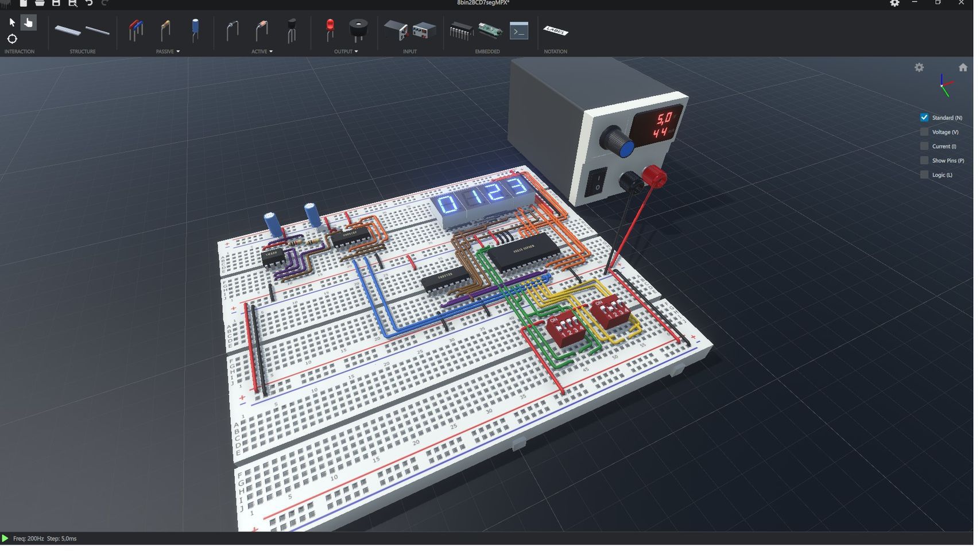The width and height of the screenshot is (980, 551).
Task: Start simulation with the green play button
Action: 5,538
